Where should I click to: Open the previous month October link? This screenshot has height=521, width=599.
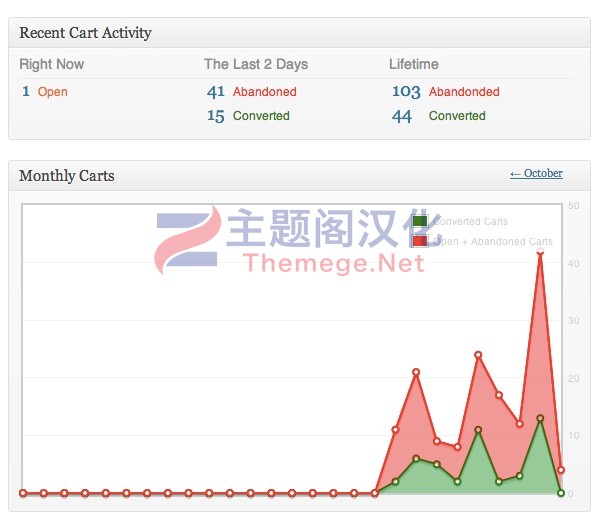pyautogui.click(x=536, y=173)
